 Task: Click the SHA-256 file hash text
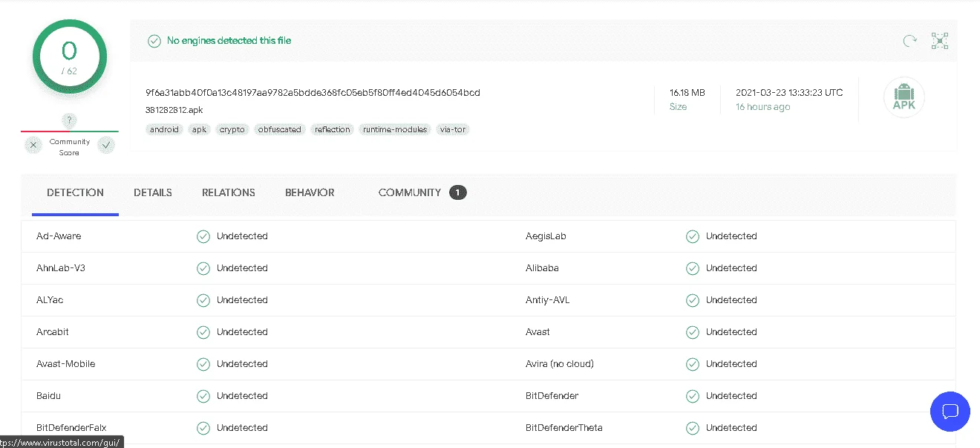tap(313, 93)
